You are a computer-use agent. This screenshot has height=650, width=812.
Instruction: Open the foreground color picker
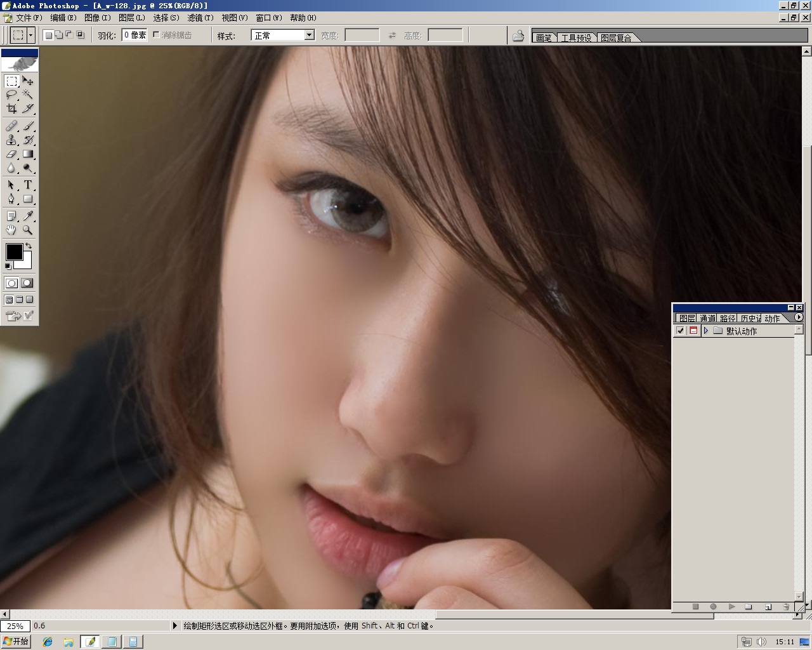pos(14,251)
